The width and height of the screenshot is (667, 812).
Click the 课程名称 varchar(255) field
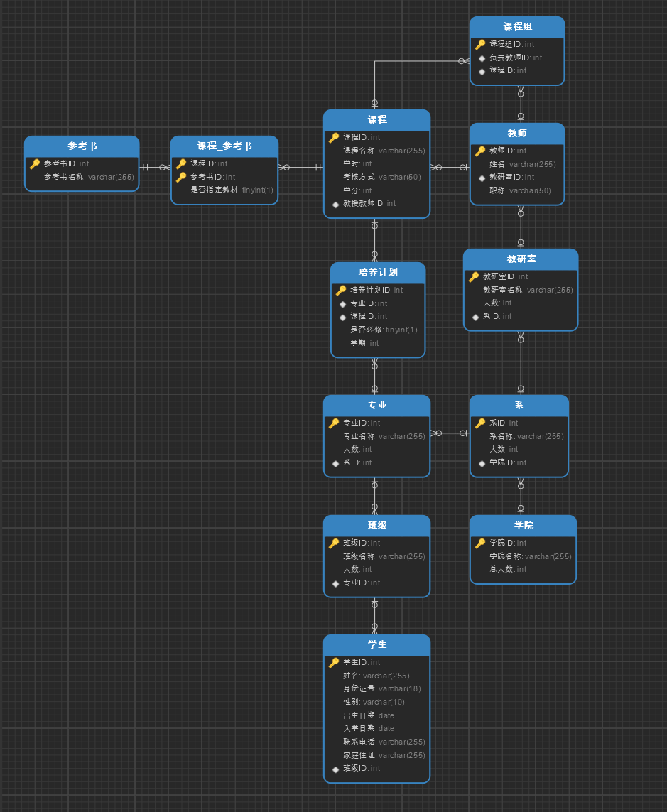(x=384, y=151)
